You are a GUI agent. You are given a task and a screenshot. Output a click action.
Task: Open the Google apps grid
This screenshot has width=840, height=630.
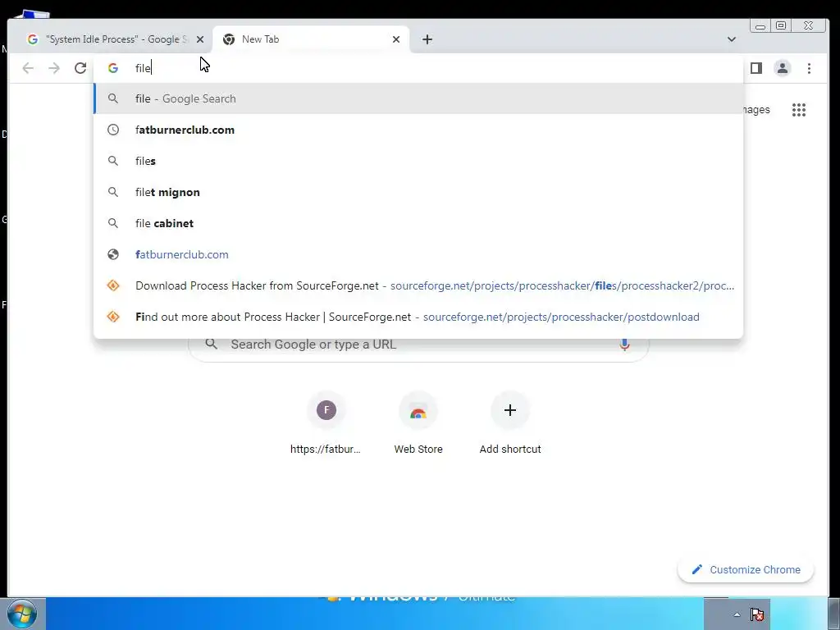(x=799, y=110)
